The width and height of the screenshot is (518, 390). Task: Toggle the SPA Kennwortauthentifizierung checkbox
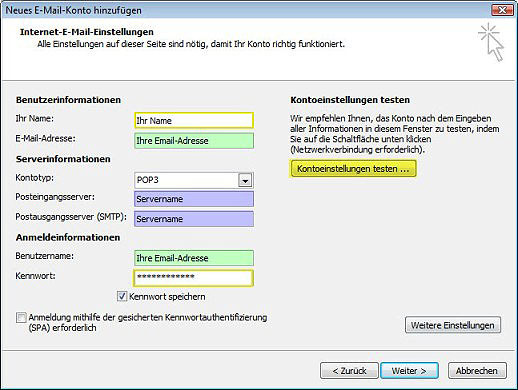click(x=21, y=317)
